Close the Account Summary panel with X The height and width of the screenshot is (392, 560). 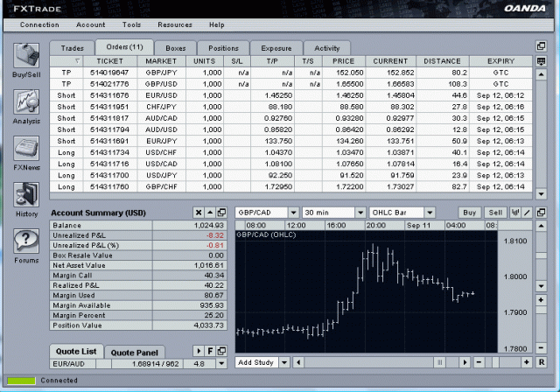click(199, 213)
